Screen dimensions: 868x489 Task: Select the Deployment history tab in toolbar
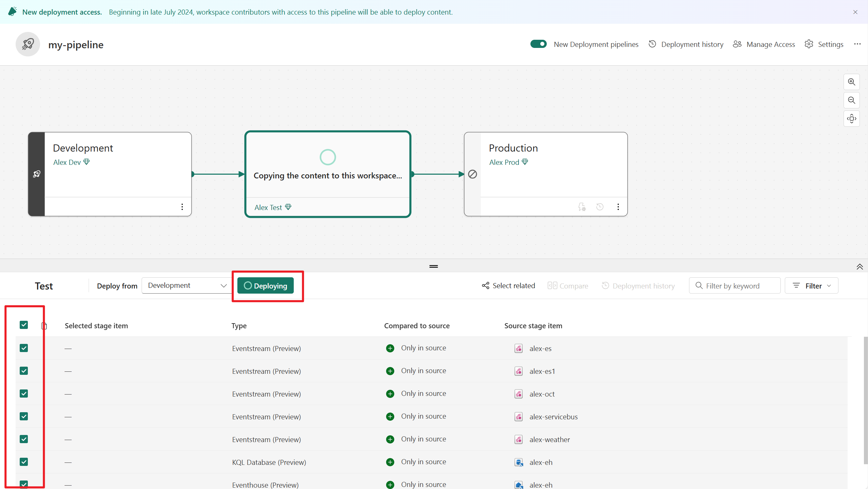coord(686,44)
